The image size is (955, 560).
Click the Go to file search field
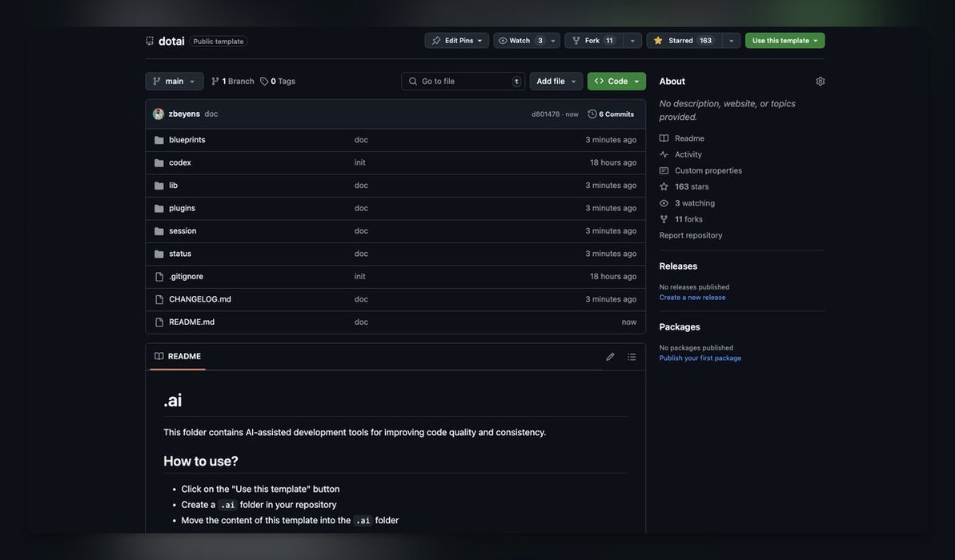click(464, 82)
